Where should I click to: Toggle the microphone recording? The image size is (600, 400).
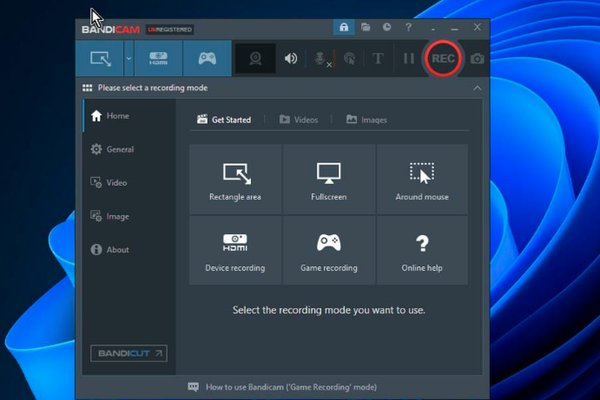321,59
